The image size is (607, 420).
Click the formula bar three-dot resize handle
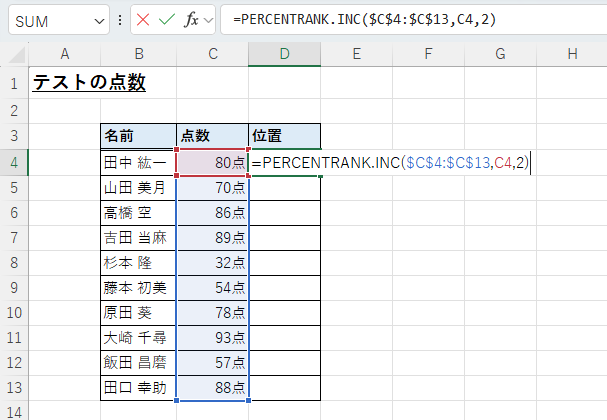pos(120,20)
